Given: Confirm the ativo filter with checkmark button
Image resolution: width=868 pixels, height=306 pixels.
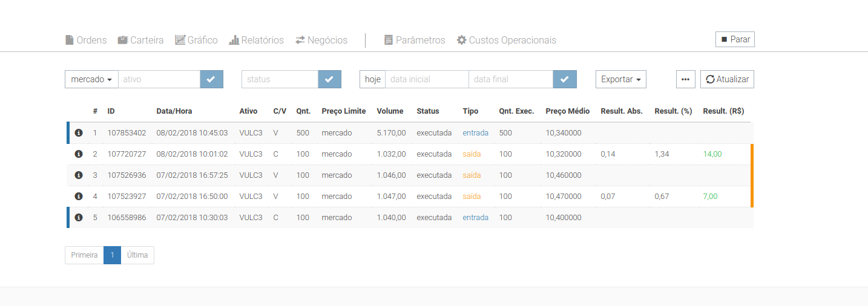Looking at the screenshot, I should click(x=211, y=79).
